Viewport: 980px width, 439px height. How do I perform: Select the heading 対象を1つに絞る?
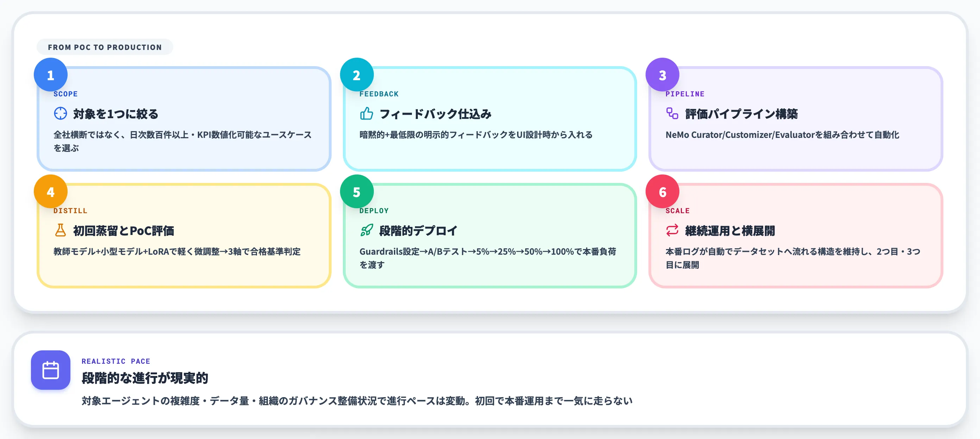116,114
